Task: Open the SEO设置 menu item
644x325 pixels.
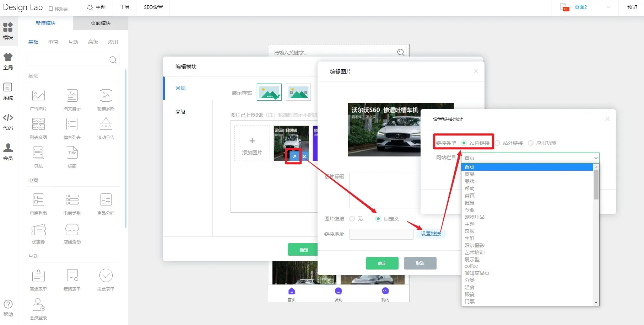Action: [x=153, y=7]
